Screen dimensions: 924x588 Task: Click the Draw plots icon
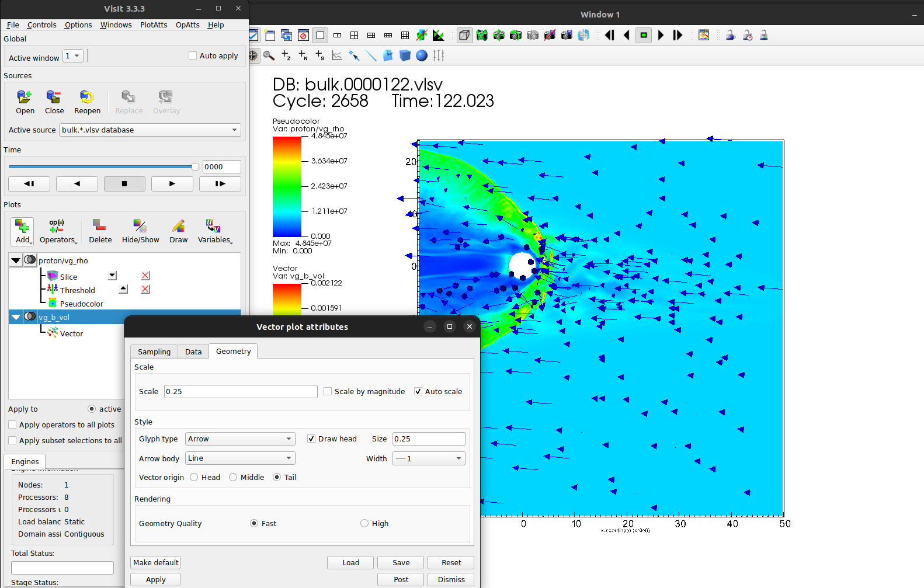[178, 227]
